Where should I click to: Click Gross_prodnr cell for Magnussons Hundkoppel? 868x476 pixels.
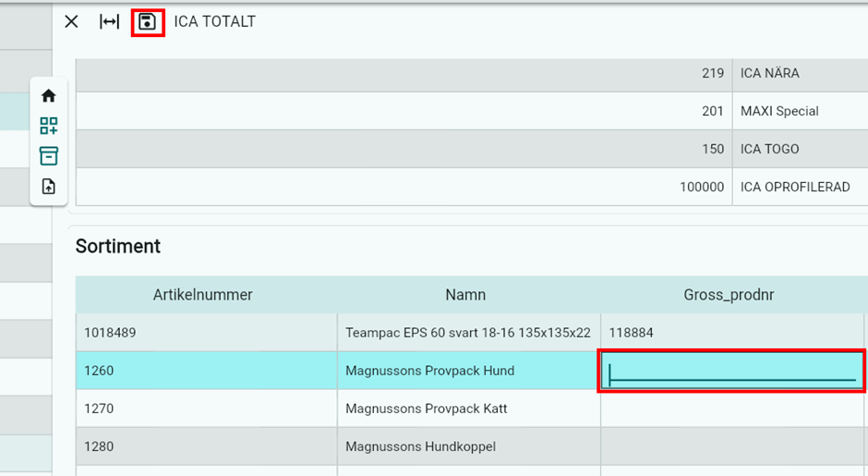(732, 446)
